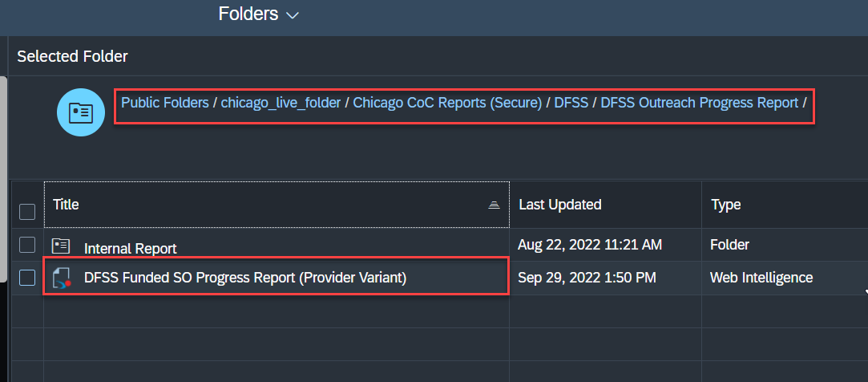Open DFSS Funded SO Progress Report (Provider Variant)
Viewport: 868px width, 382px height.
coord(245,278)
